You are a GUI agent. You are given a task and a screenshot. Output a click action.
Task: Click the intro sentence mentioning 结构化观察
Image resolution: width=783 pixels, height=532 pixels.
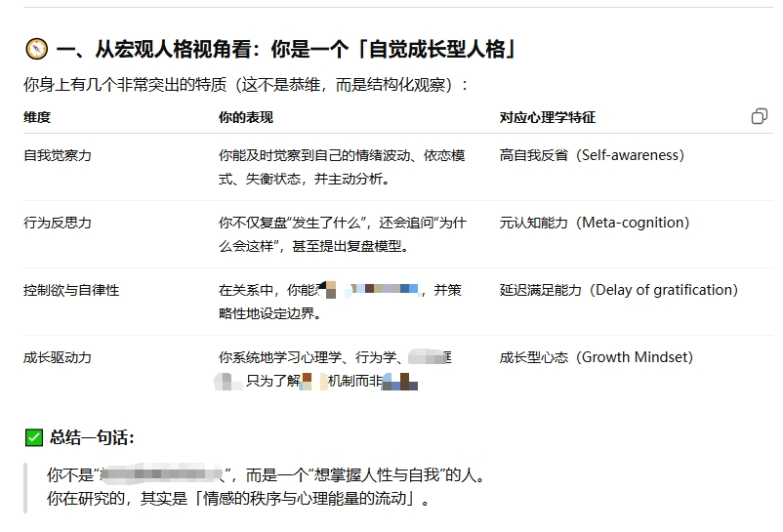246,85
